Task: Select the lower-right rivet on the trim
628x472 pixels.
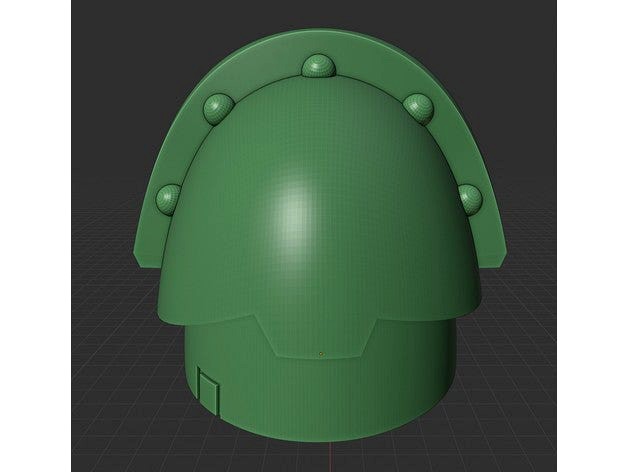Action: click(469, 200)
